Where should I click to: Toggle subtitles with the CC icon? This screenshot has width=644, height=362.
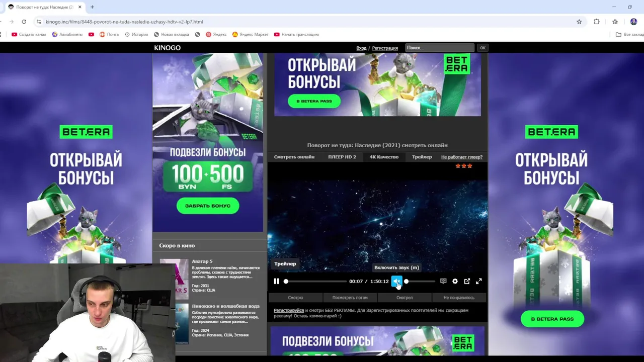pyautogui.click(x=443, y=281)
